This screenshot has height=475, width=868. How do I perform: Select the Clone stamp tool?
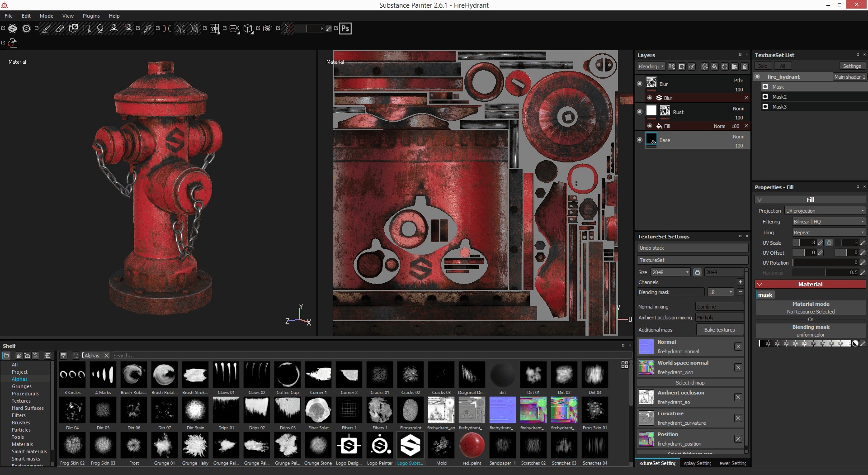tap(114, 28)
